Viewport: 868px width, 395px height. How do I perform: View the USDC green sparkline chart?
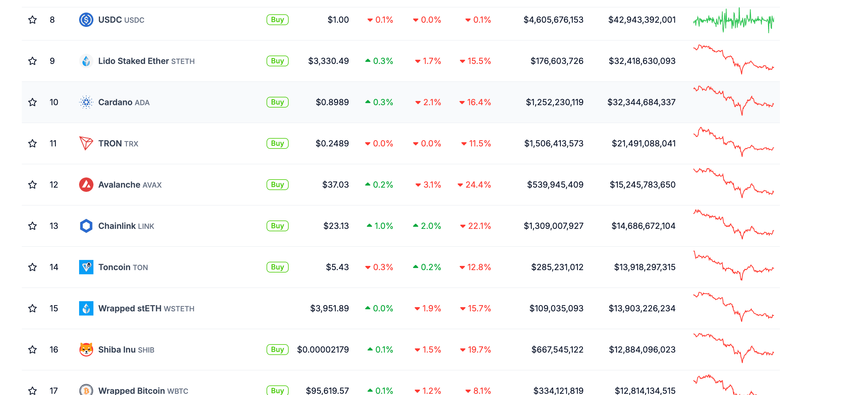pos(733,20)
